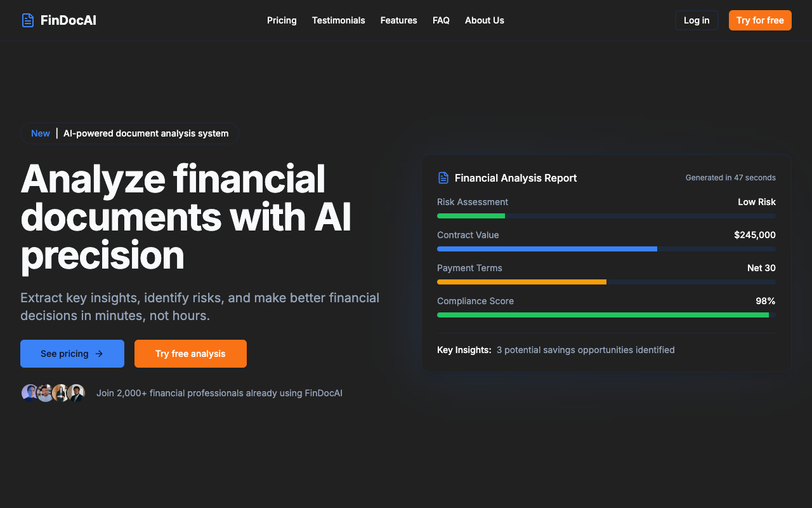
Task: Click the Compliance Score progress bar
Action: [x=603, y=315]
